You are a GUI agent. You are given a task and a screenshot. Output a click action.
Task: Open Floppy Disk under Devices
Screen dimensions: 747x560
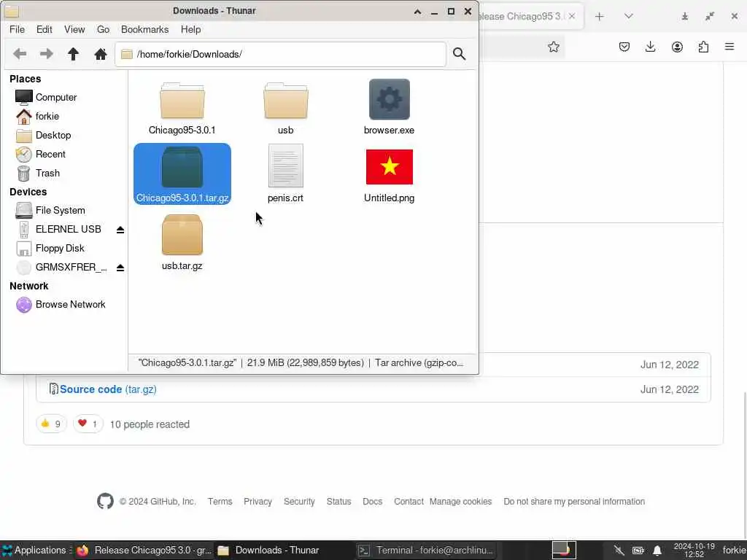point(60,249)
